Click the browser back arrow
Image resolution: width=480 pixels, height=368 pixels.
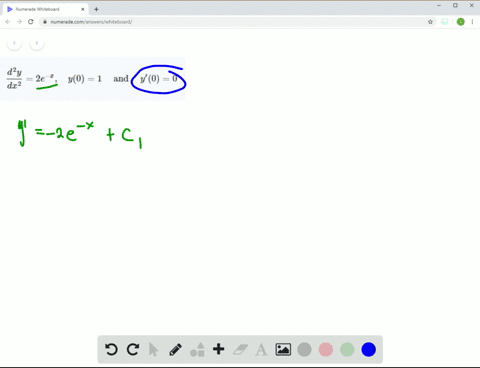click(8, 22)
